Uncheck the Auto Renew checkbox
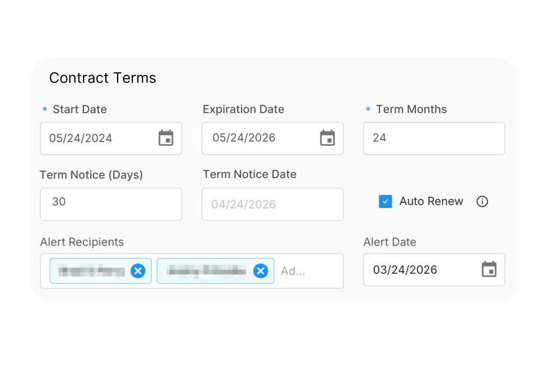This screenshot has width=549, height=392. tap(385, 202)
